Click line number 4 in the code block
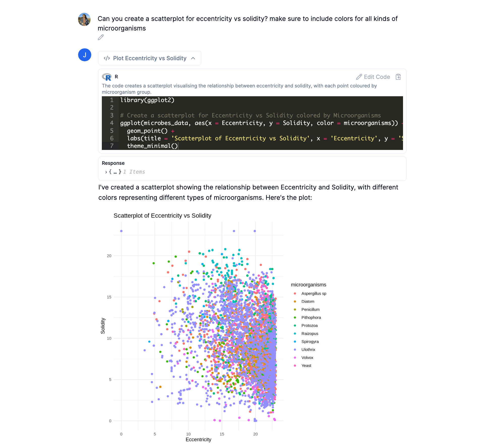Screen dimensions: 492x448 click(112, 123)
